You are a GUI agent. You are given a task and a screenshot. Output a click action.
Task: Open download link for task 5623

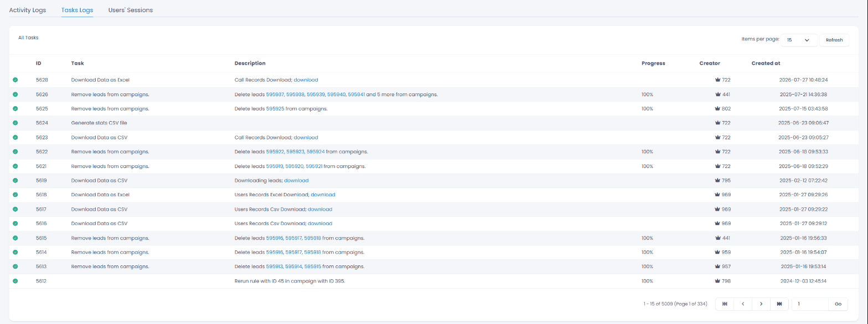(x=306, y=138)
